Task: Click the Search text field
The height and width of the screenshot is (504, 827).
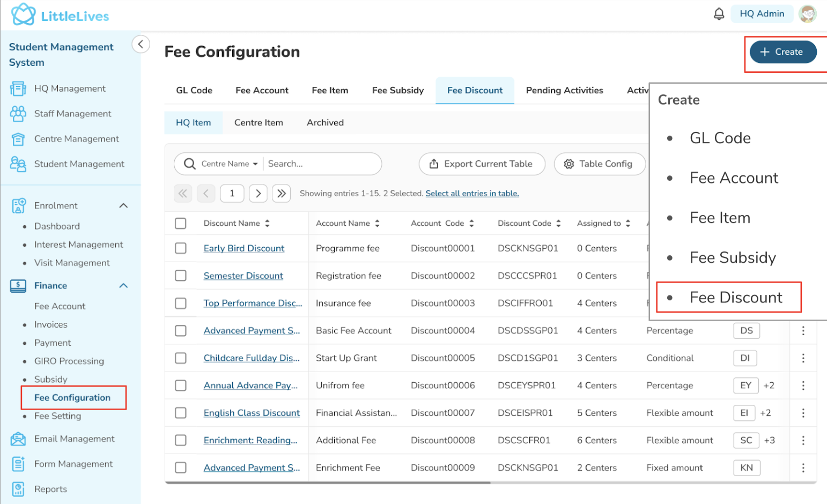Action: click(321, 164)
